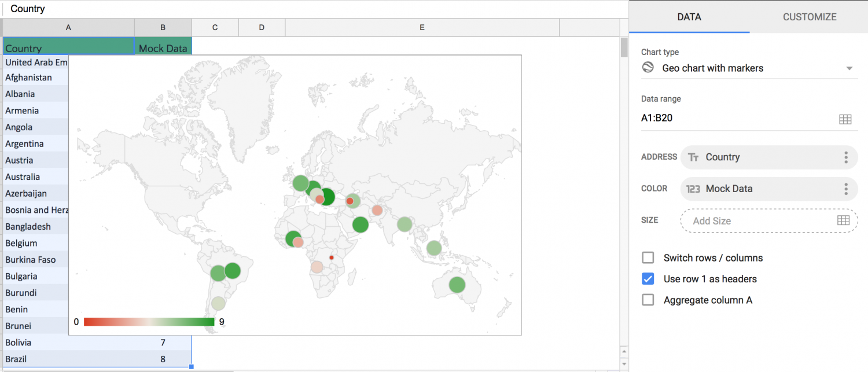The image size is (868, 372).
Task: Enable the Switch rows / columns checkbox
Action: click(x=648, y=257)
